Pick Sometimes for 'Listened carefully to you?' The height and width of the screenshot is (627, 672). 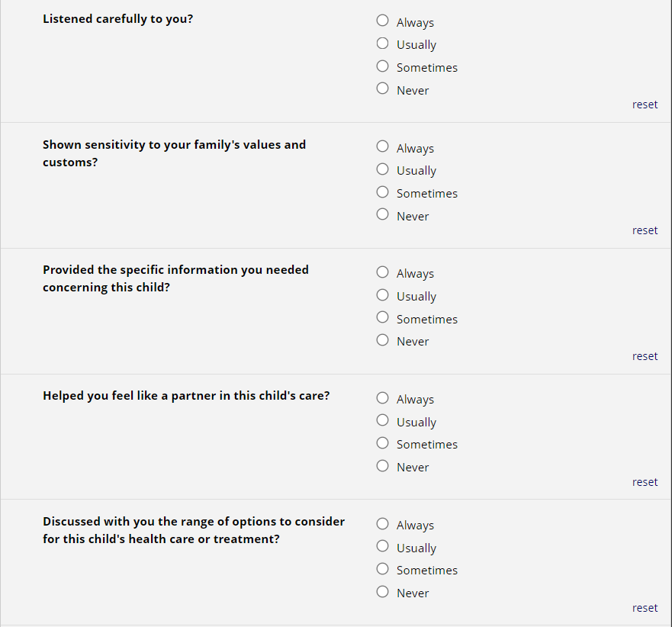click(383, 66)
